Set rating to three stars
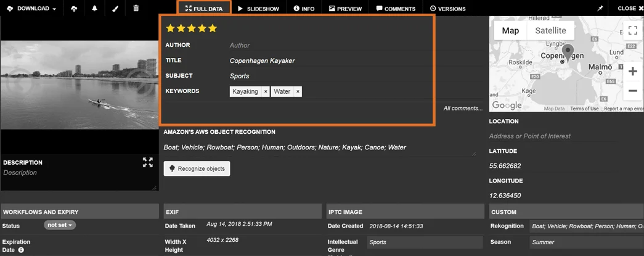This screenshot has height=256, width=644. click(x=192, y=28)
